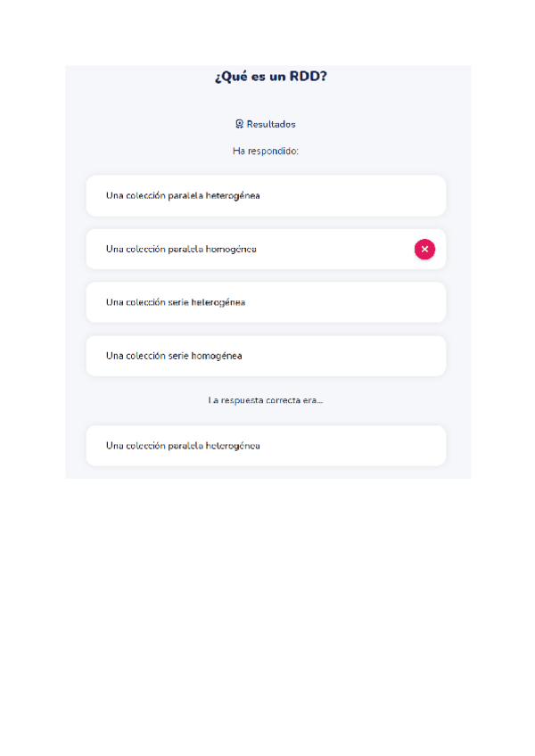Click the word "homogénea" in the second answer
The width and height of the screenshot is (535, 756).
click(231, 250)
